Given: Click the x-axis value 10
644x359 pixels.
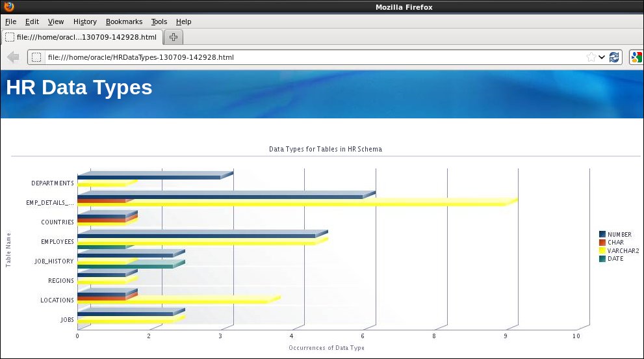Looking at the screenshot, I should (x=576, y=336).
